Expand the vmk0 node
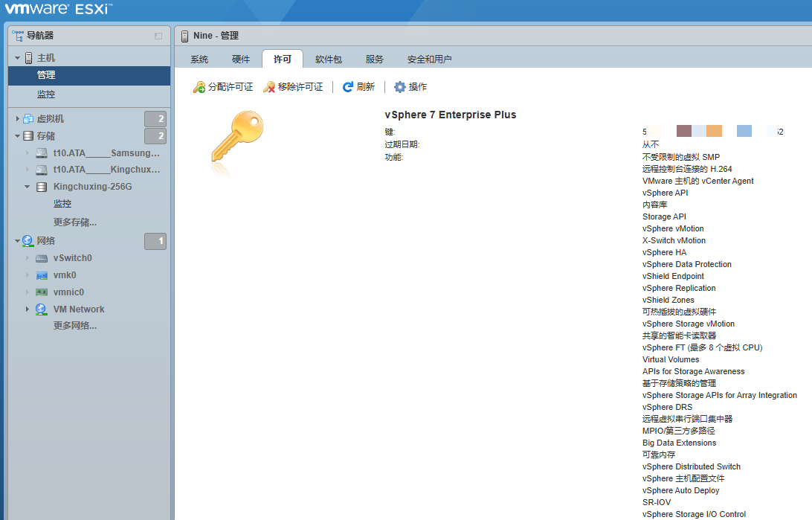 28,275
